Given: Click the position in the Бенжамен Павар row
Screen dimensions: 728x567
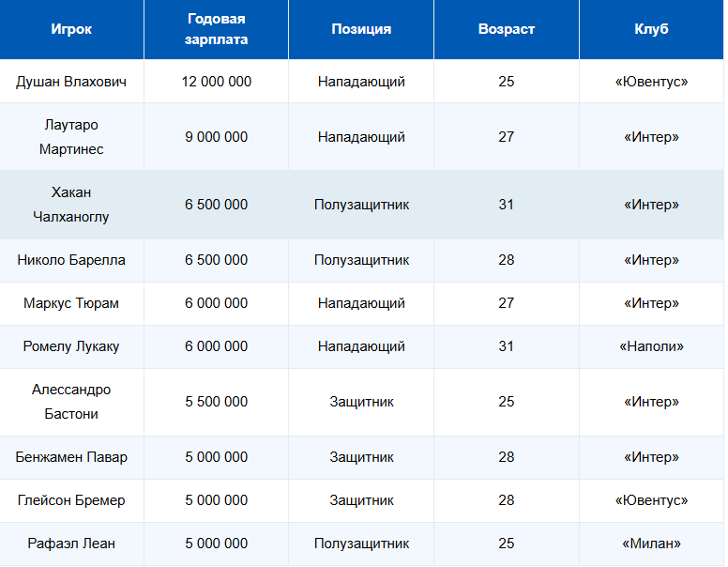Looking at the screenshot, I should pyautogui.click(x=361, y=457).
